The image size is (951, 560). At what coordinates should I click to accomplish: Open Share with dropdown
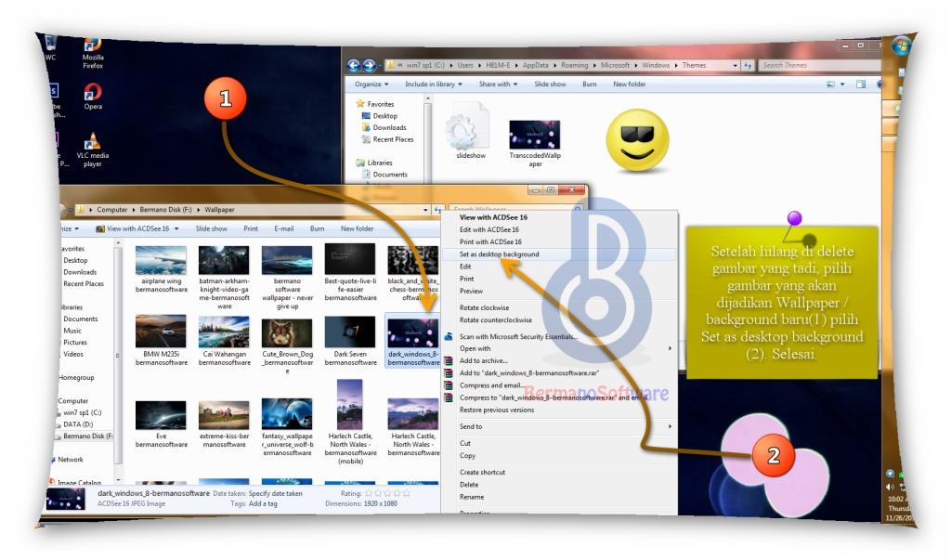498,84
